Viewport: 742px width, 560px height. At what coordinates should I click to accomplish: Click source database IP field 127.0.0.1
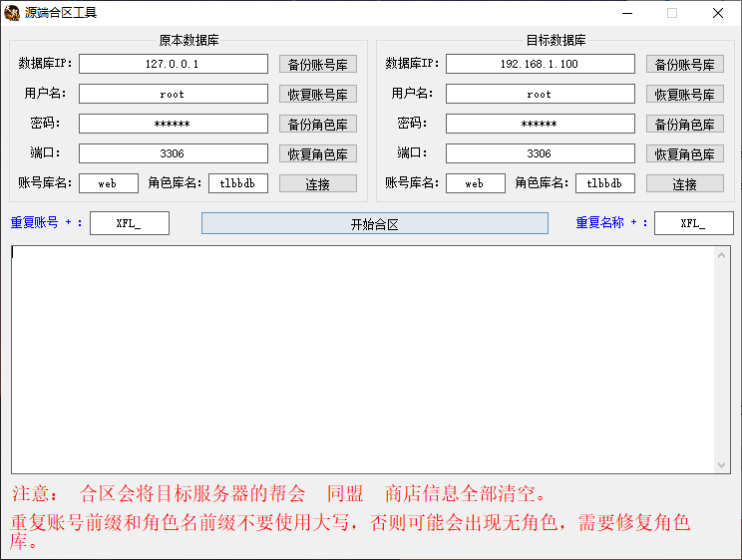174,64
